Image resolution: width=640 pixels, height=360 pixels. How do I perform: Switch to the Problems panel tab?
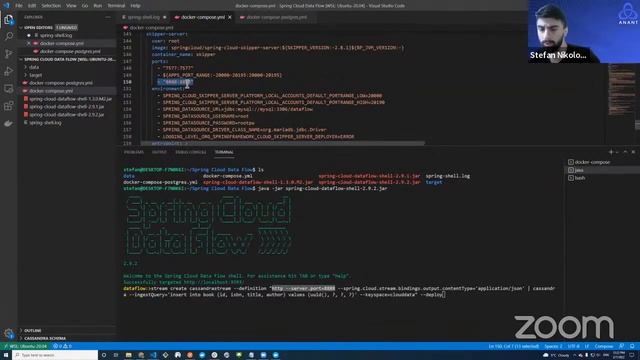(134, 152)
